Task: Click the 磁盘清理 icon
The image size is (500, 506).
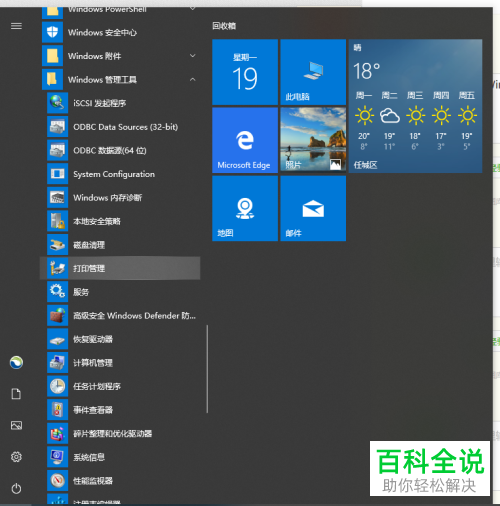Action: pyautogui.click(x=58, y=245)
